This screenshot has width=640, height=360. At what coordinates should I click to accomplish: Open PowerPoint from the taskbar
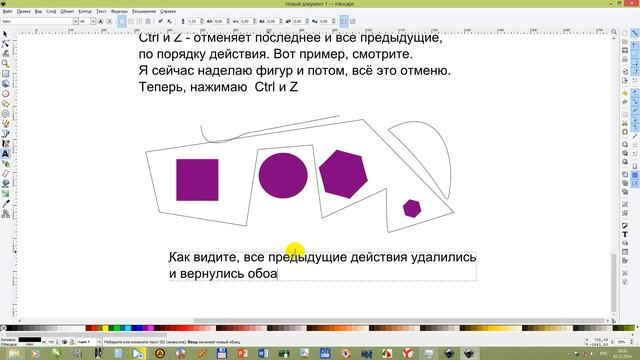[242, 353]
